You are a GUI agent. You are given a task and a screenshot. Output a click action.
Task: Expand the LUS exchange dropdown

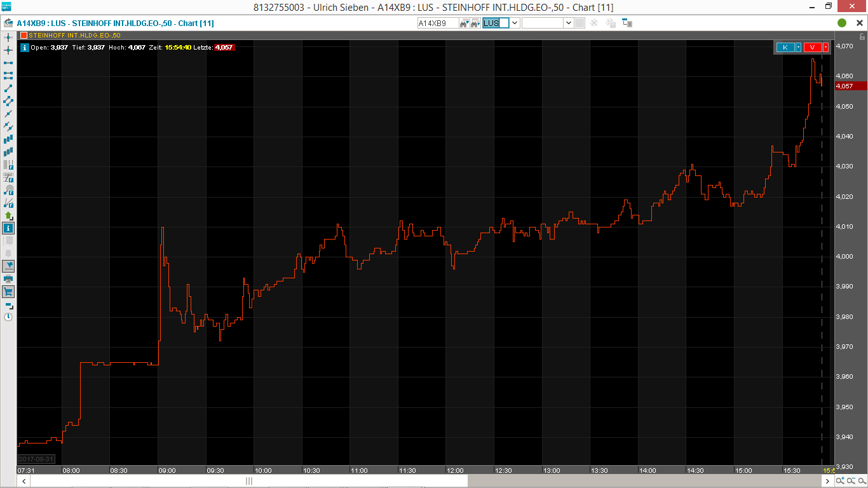click(514, 23)
